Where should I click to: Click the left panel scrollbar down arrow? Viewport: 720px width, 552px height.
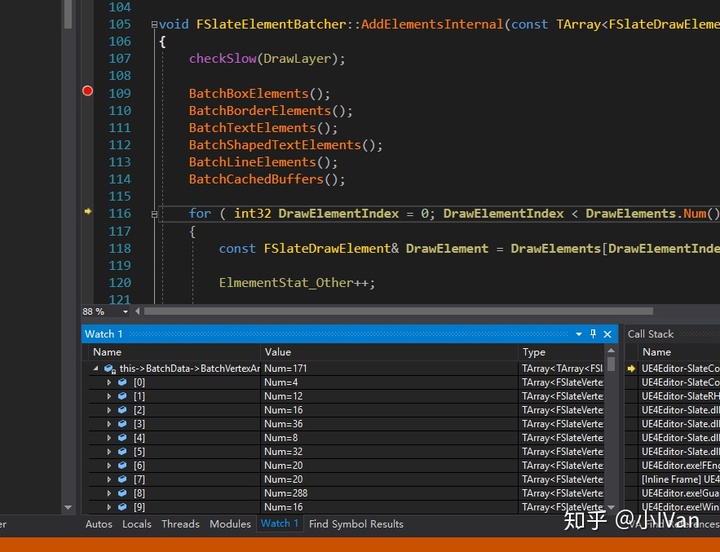tap(68, 507)
